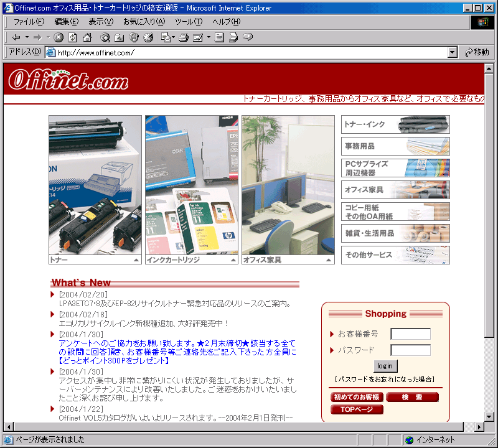Open the トナー product photo
This screenshot has height=448, width=498.
tap(95, 185)
